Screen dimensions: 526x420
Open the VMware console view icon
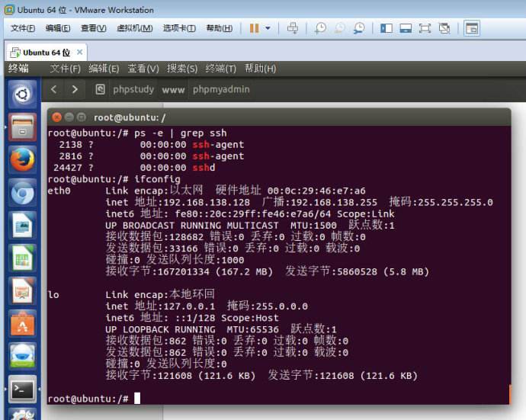(x=472, y=28)
